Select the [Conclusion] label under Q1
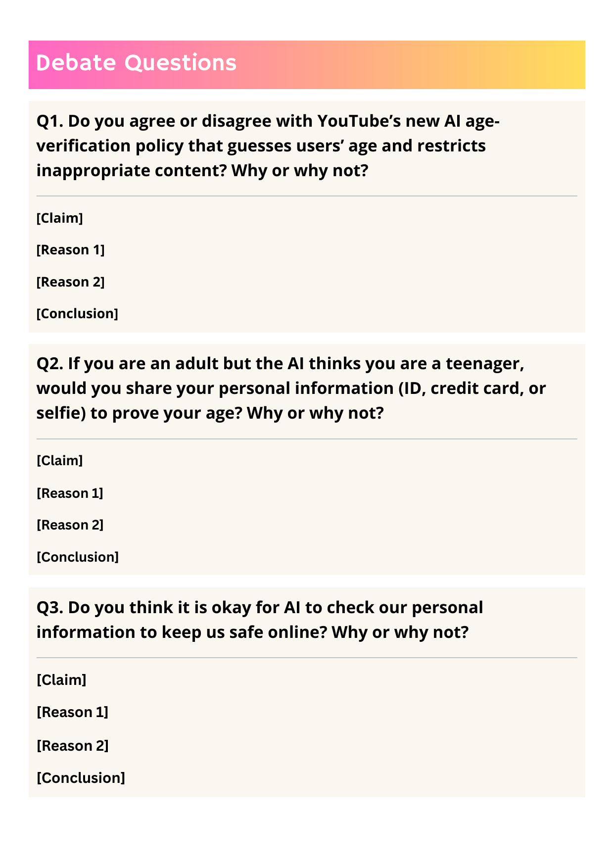 click(x=77, y=314)
